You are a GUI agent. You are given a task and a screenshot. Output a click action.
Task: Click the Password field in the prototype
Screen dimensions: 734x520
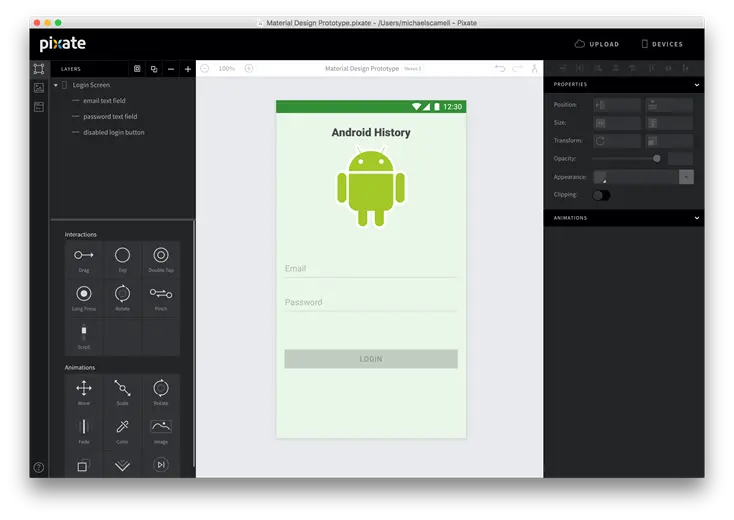371,303
